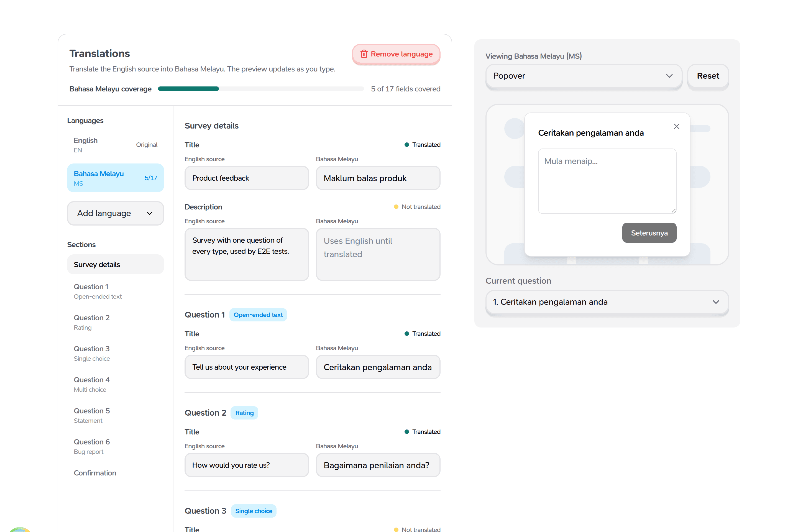Viewport: 798px width, 532px height.
Task: Click the Mula menaip text area
Action: pos(607,181)
